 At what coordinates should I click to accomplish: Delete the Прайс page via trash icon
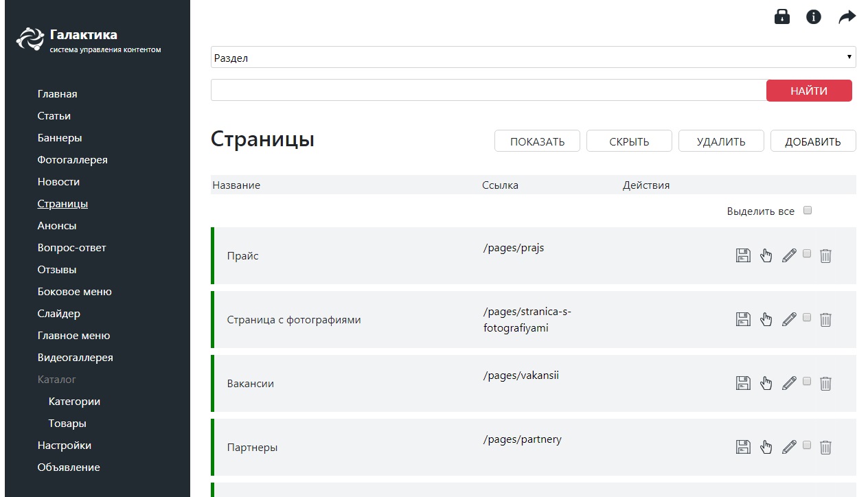tap(825, 256)
